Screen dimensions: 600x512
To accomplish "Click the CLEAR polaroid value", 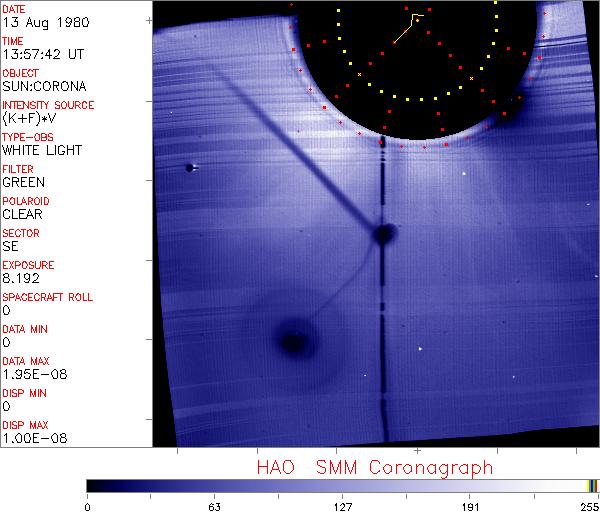I will pyautogui.click(x=22, y=214).
